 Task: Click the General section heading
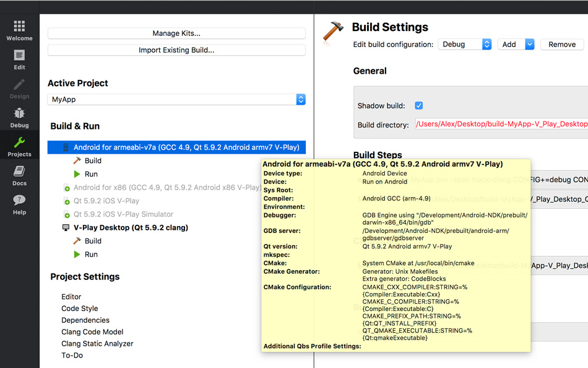point(370,71)
